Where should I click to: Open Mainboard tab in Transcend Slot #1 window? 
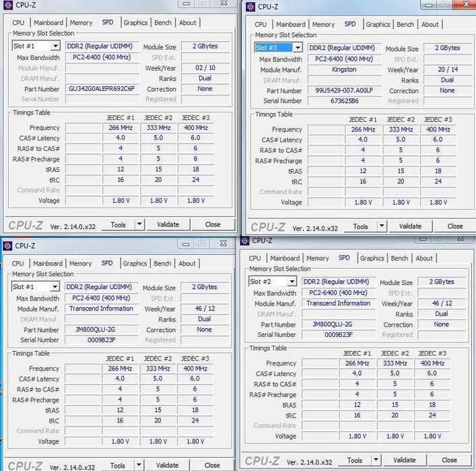click(x=48, y=263)
